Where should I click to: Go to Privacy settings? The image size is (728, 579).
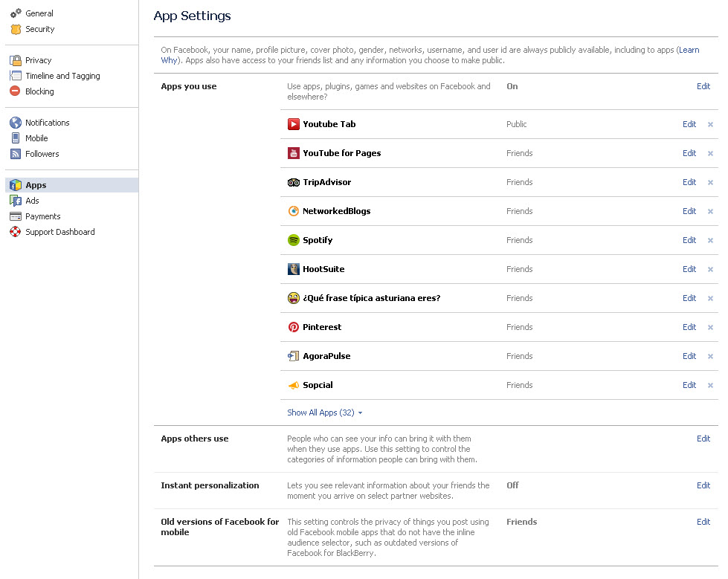tap(38, 60)
